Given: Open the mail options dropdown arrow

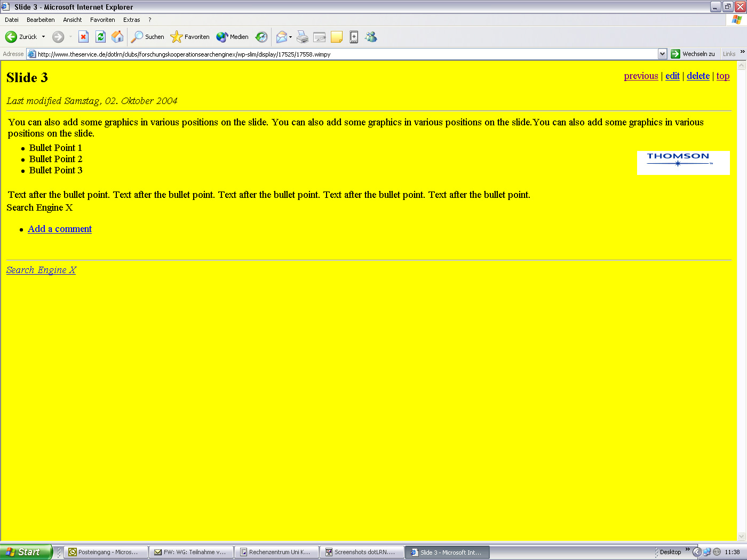Looking at the screenshot, I should [x=290, y=37].
